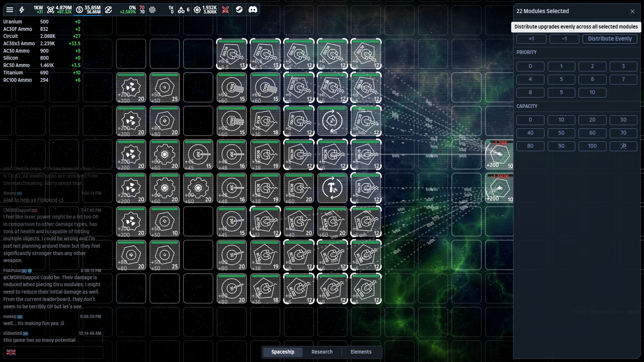Set priority to 5
The height and width of the screenshot is (362, 644).
561,79
